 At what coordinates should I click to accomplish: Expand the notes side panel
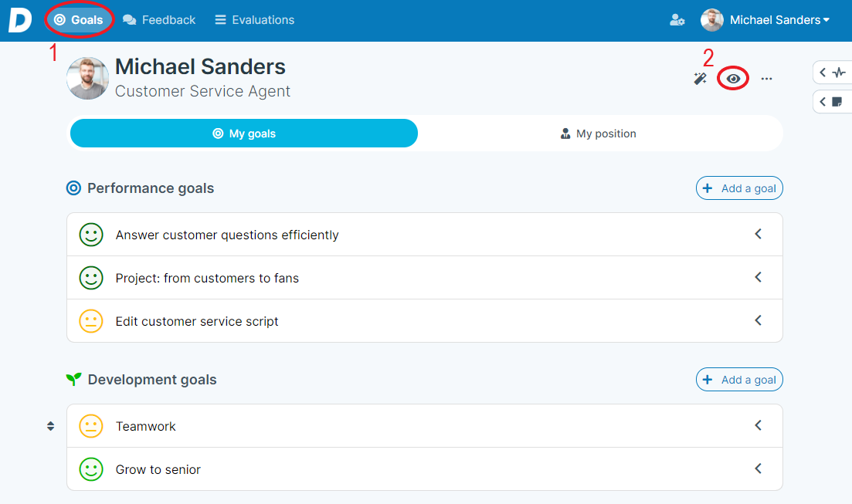833,102
